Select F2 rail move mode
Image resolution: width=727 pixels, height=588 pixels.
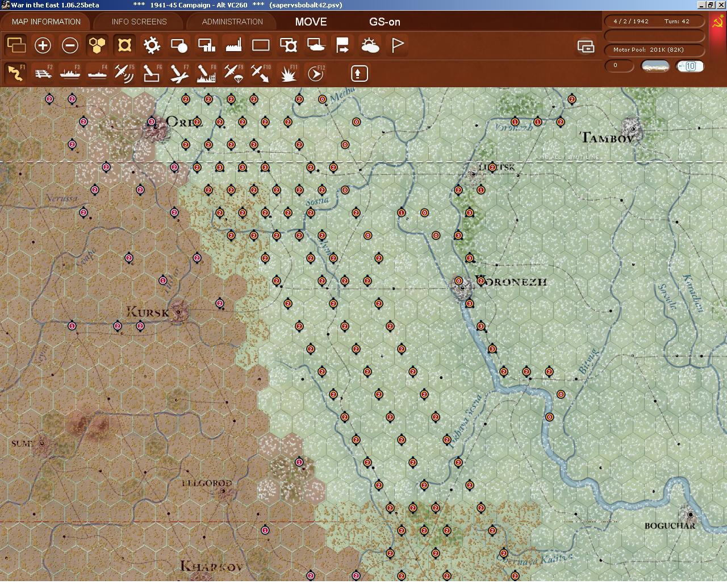click(43, 73)
